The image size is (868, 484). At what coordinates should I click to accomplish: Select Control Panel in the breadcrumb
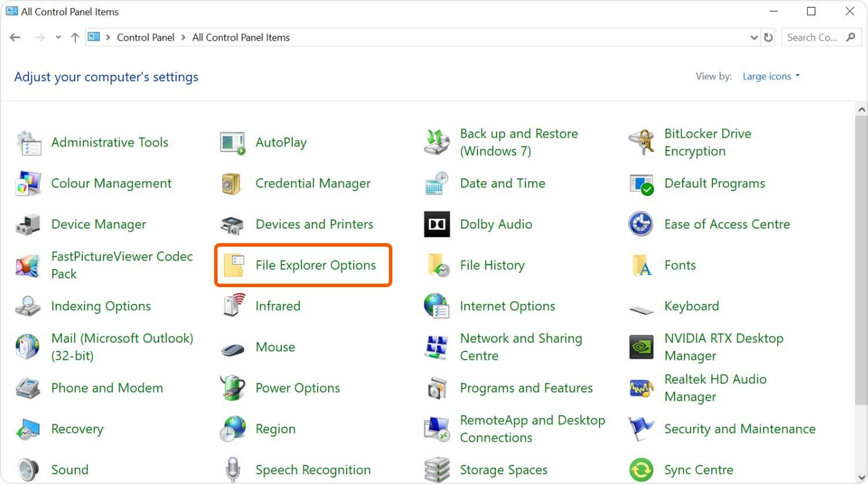tap(145, 38)
